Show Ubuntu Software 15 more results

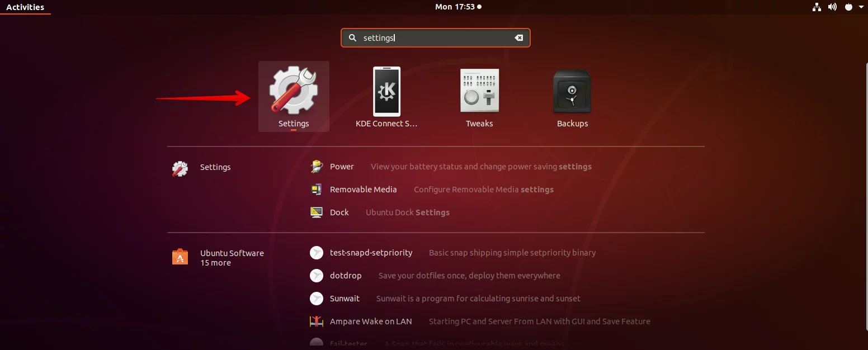tap(232, 258)
